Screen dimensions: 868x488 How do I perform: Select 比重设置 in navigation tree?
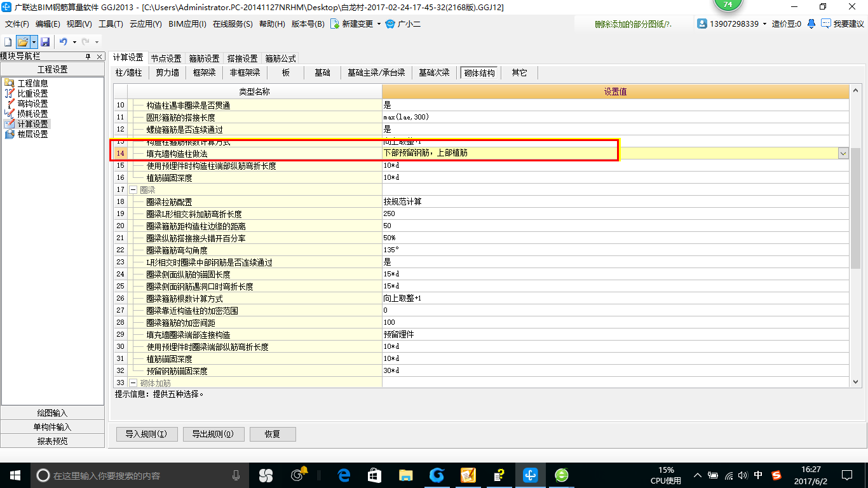pos(32,93)
